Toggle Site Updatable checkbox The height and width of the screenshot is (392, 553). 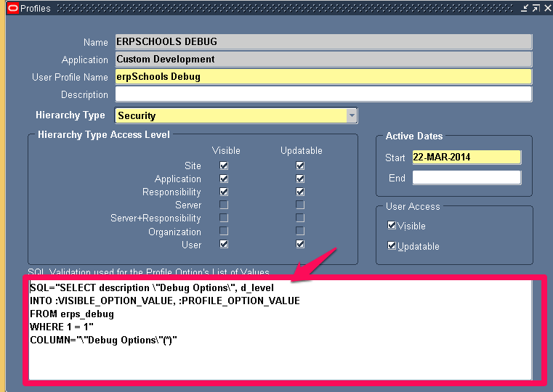click(x=300, y=166)
